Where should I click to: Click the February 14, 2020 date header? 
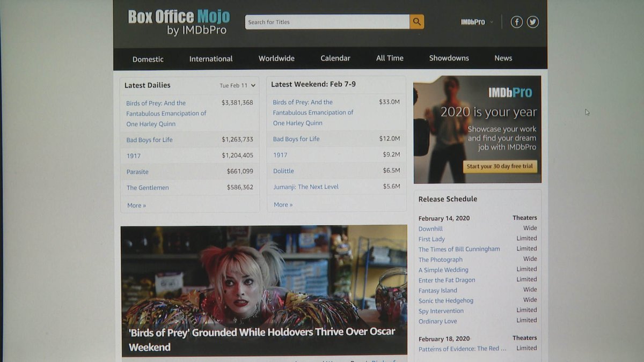click(x=444, y=218)
